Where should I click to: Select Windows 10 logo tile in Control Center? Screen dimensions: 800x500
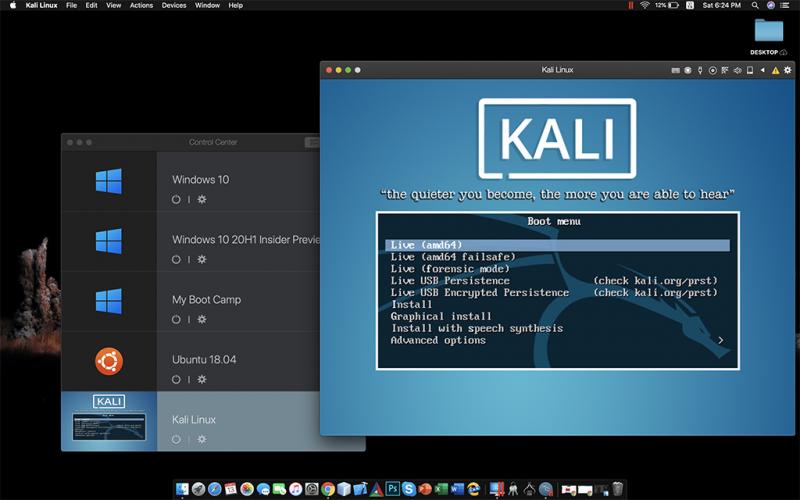click(109, 181)
